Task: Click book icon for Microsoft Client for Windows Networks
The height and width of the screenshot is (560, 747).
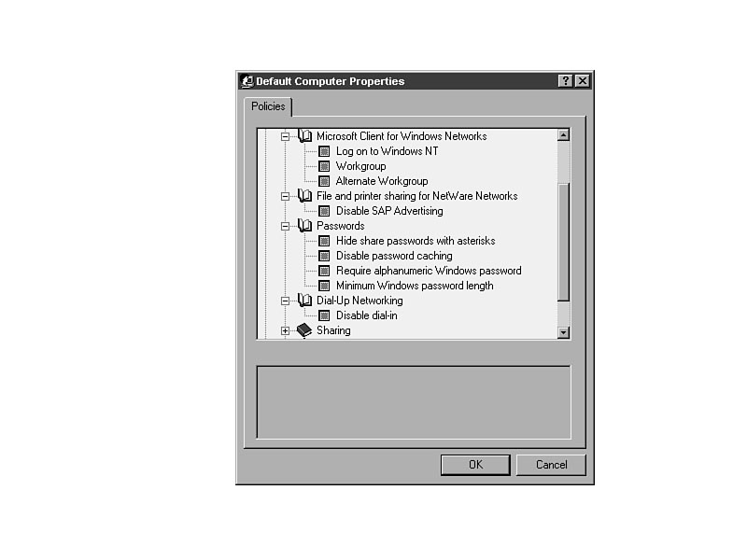Action: point(304,135)
